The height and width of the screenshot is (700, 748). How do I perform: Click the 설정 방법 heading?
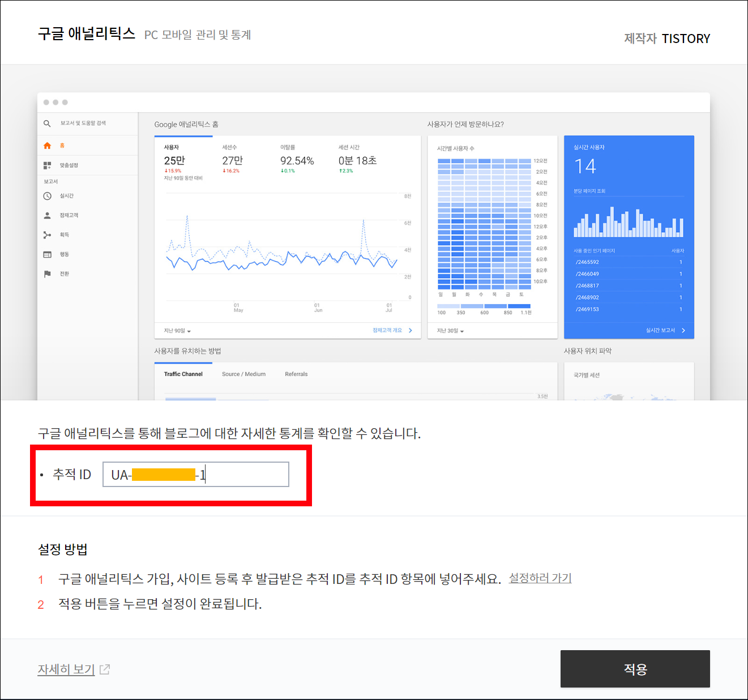tap(62, 549)
